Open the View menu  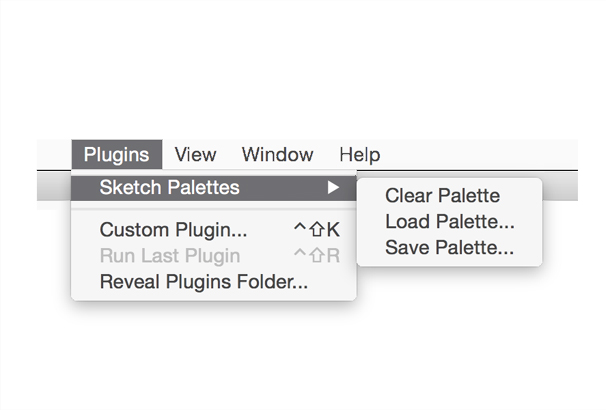[x=195, y=155]
